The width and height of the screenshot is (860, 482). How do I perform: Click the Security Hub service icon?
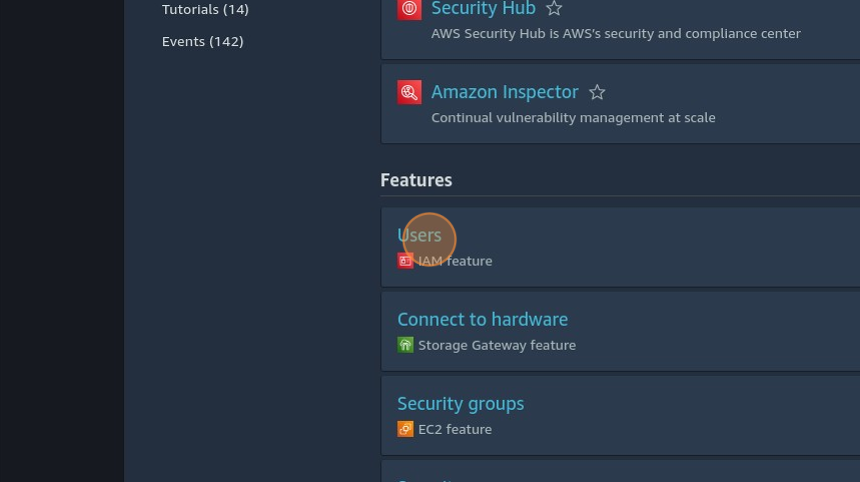coord(409,9)
